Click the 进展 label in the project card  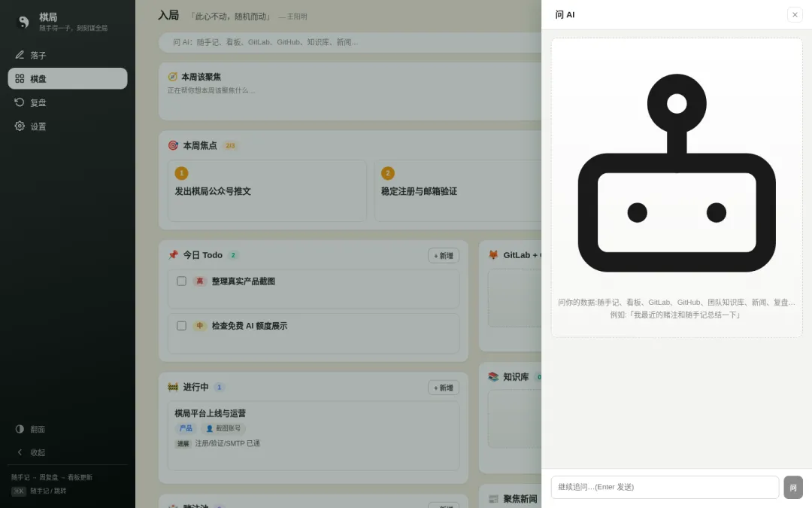coord(183,444)
